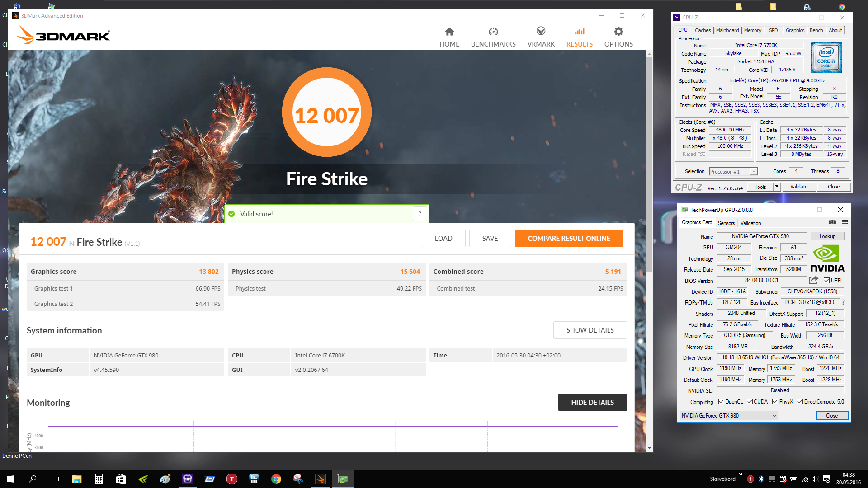Click the SAVE button
The width and height of the screenshot is (868, 488).
pyautogui.click(x=490, y=239)
